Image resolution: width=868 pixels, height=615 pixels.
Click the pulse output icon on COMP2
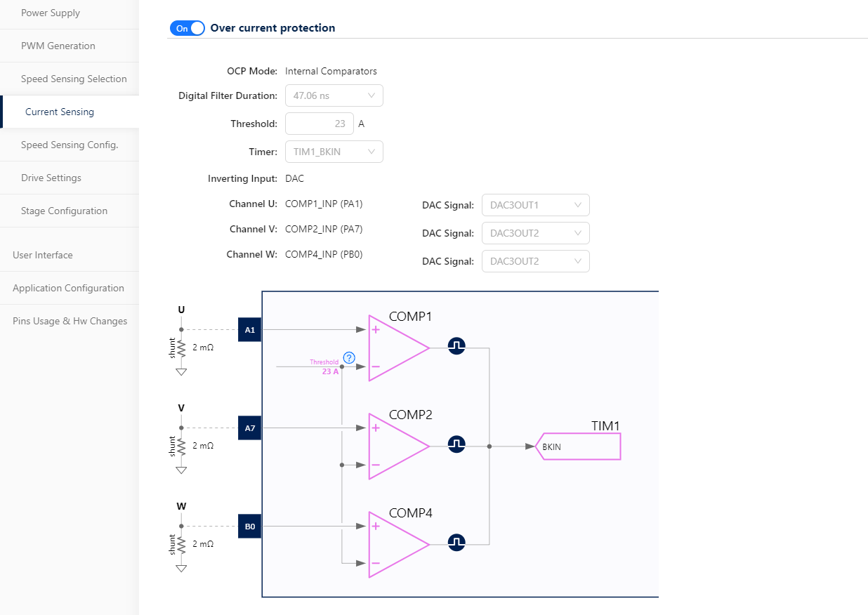456,444
